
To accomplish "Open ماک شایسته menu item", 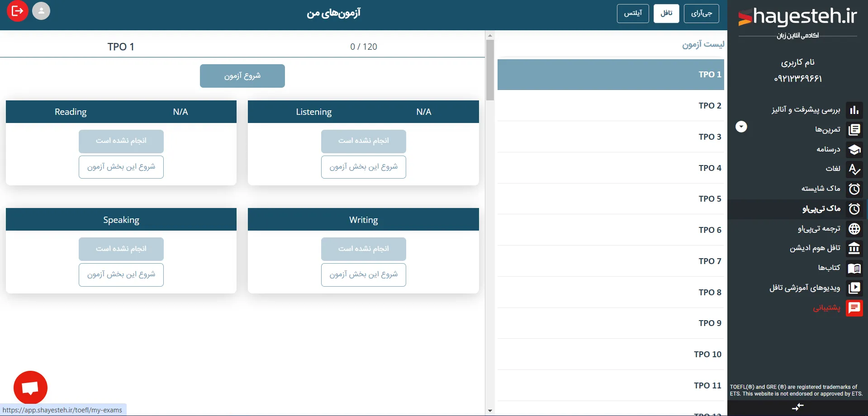I will tap(821, 189).
